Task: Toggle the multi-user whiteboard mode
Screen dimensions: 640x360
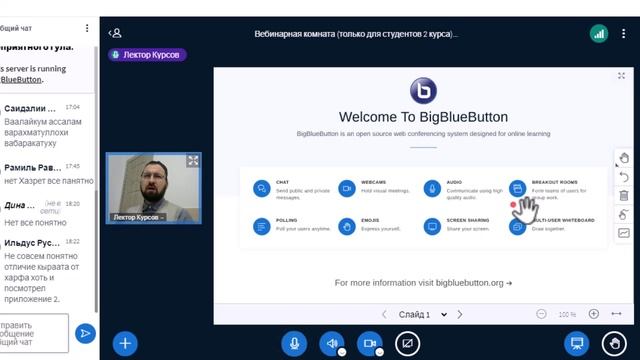Action: [624, 214]
